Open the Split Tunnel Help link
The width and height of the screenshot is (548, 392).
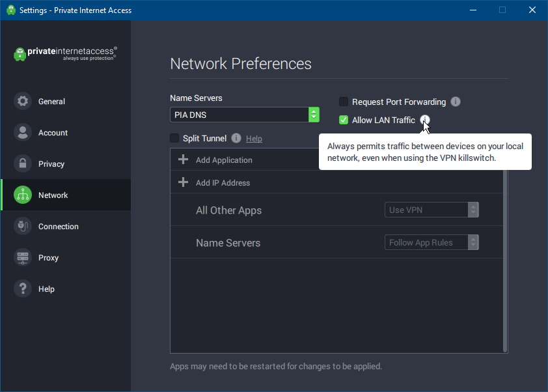[254, 139]
